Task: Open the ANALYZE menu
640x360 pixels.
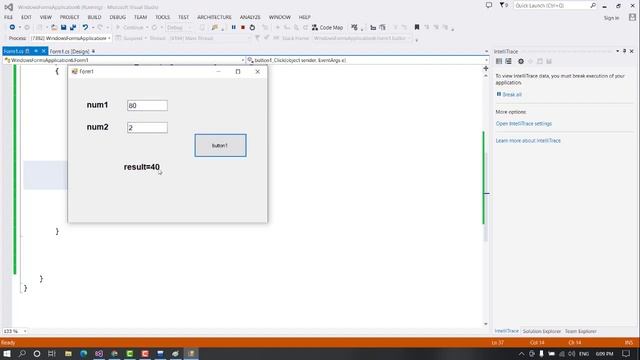Action: pos(250,17)
